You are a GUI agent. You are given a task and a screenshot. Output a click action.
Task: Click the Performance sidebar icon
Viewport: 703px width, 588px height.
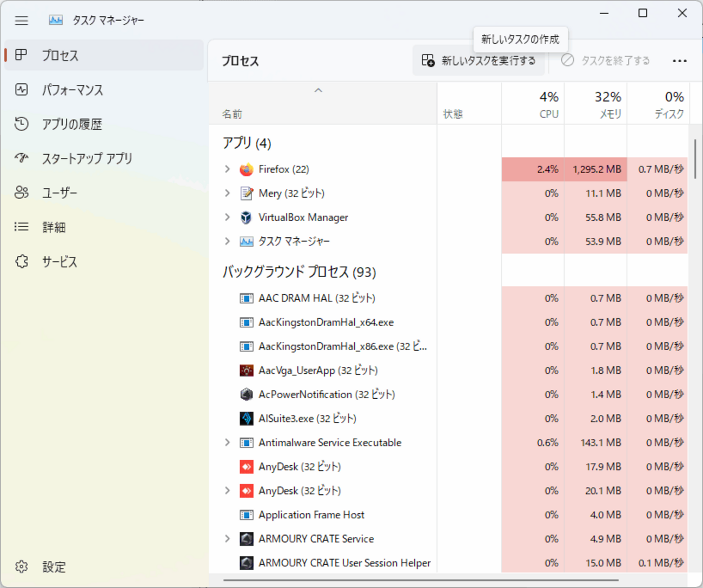[22, 90]
